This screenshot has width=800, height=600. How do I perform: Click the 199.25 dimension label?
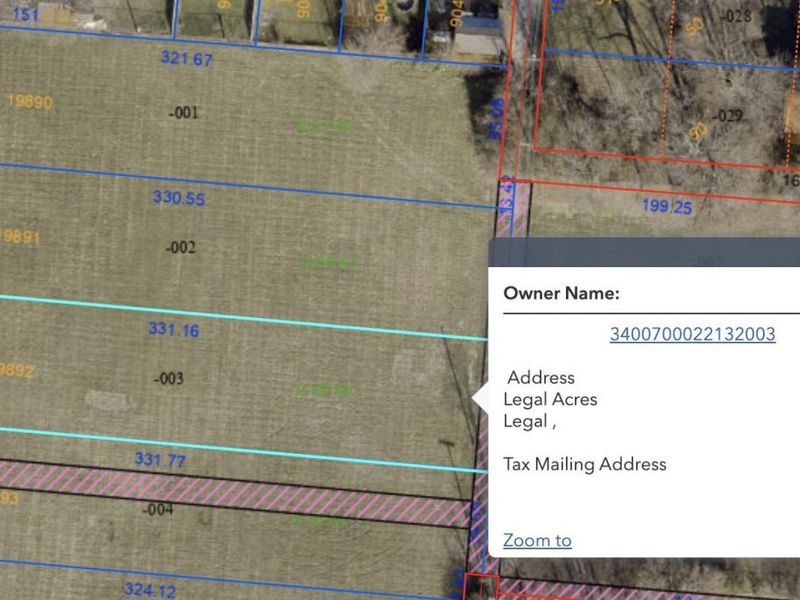click(666, 207)
